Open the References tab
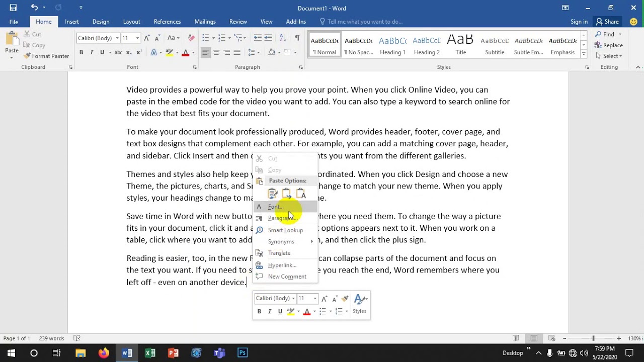This screenshot has height=362, width=644. pyautogui.click(x=167, y=22)
